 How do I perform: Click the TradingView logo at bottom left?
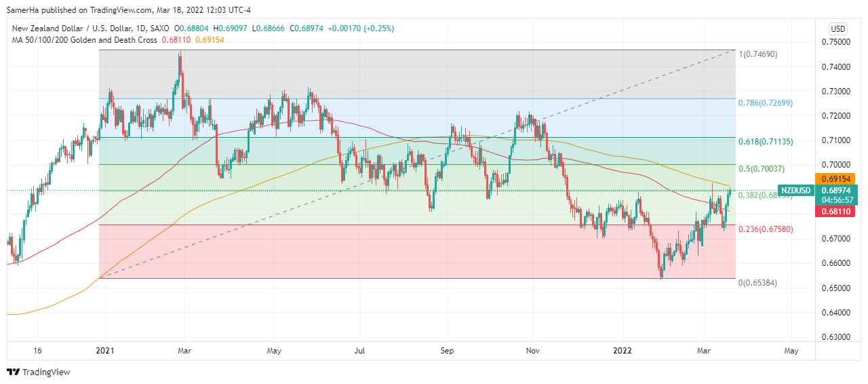38,372
